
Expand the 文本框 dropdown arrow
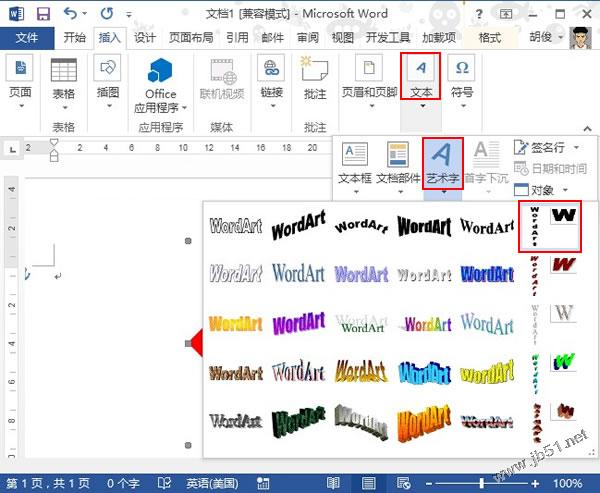356,192
